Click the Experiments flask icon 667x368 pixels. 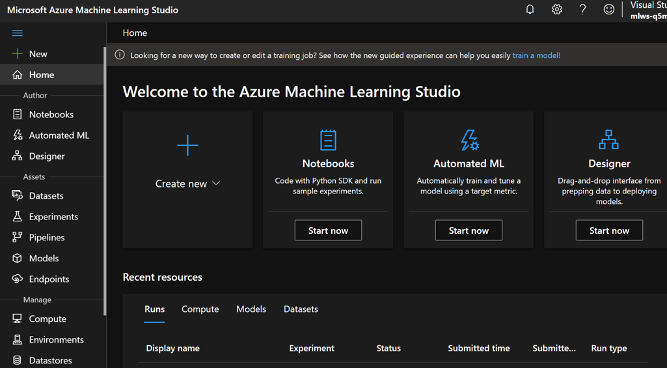pos(17,216)
